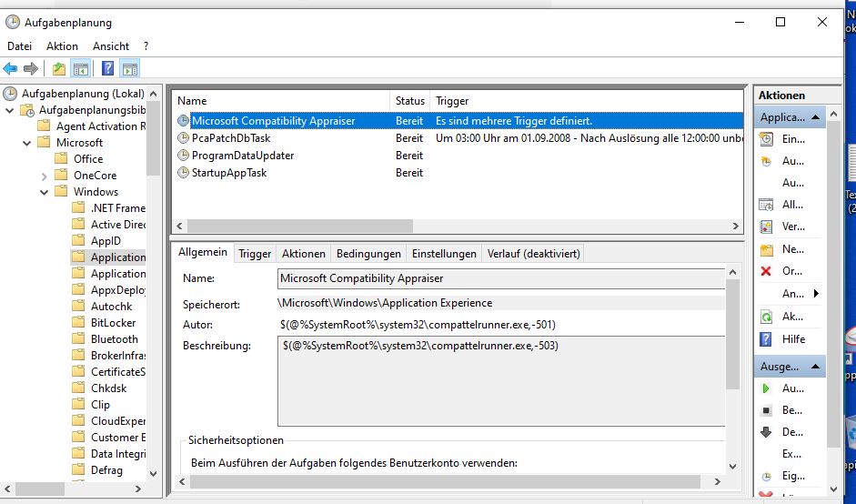Select the Allgemein tab

203,252
